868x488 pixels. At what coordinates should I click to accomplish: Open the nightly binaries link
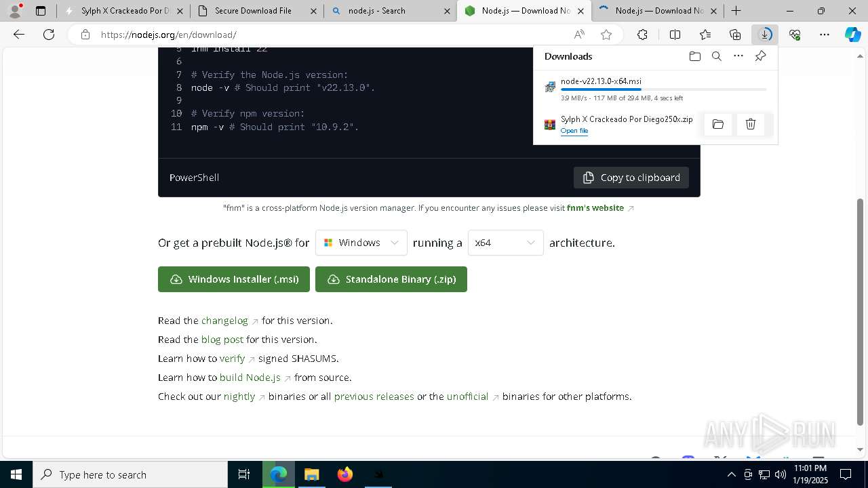point(244,396)
